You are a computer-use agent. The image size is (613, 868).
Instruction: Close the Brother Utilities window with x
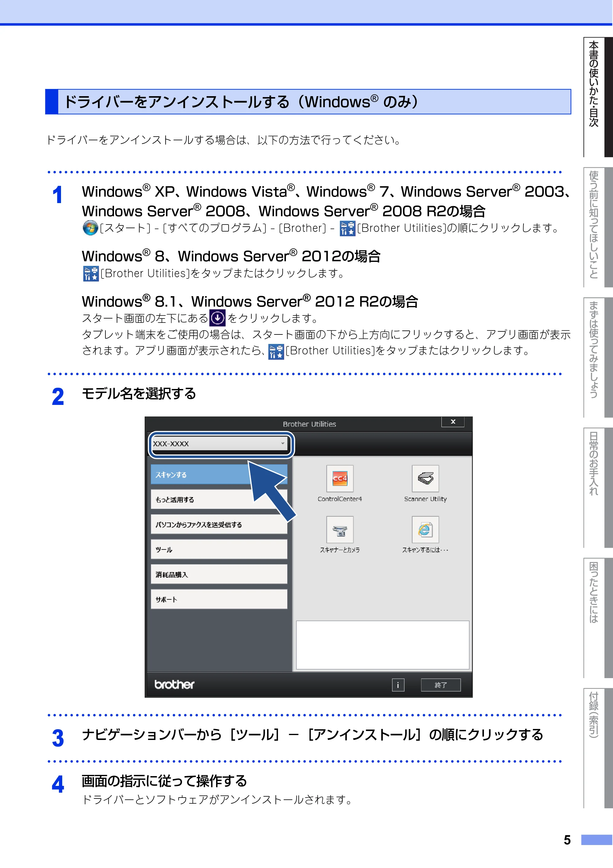(453, 422)
